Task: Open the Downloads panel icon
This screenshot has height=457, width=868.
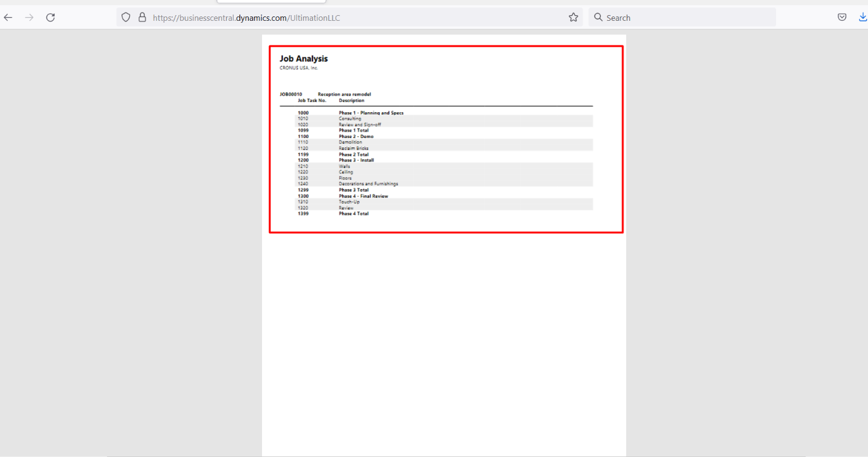Action: 862,17
